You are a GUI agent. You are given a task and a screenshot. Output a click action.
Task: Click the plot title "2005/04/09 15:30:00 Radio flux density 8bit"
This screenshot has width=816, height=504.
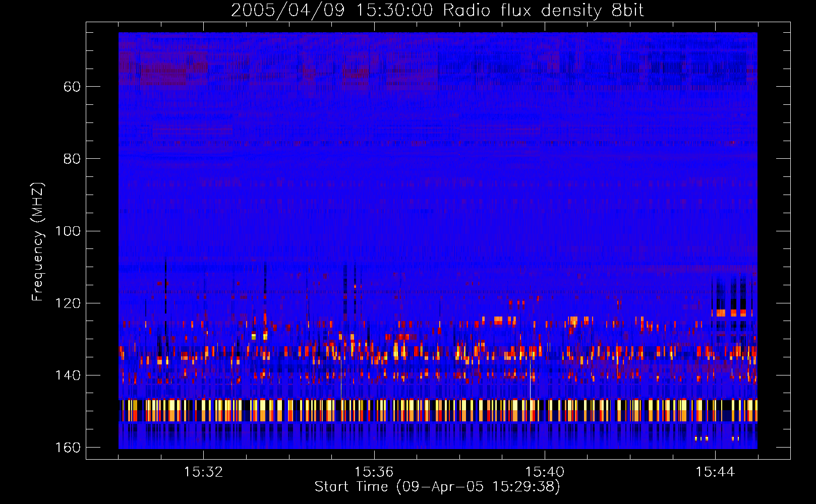pyautogui.click(x=437, y=11)
